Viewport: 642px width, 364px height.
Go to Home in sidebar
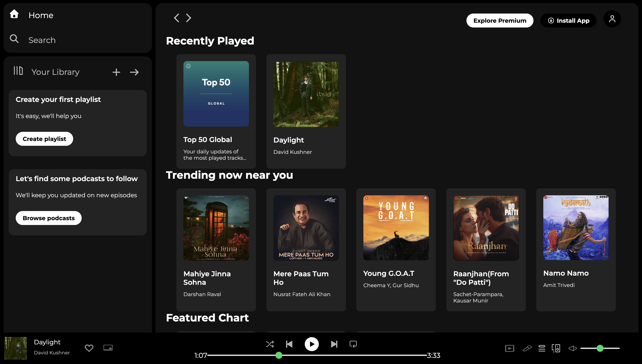click(x=31, y=15)
